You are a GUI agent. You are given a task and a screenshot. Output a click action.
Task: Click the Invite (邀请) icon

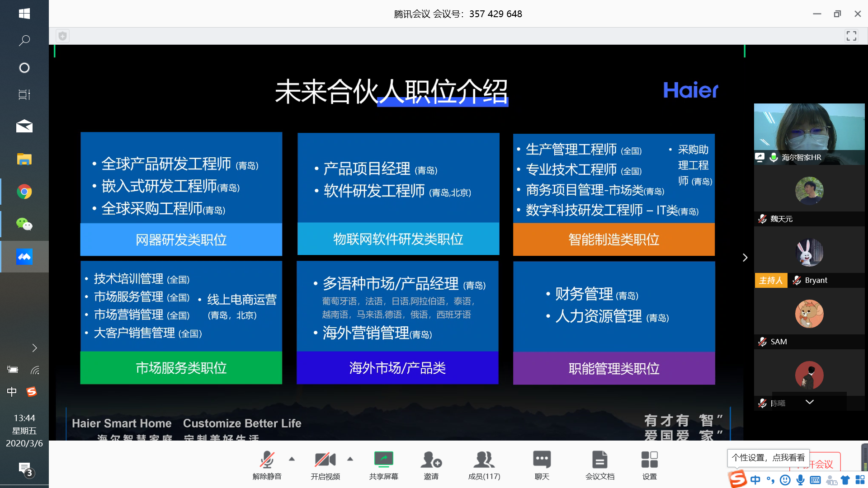[431, 460]
